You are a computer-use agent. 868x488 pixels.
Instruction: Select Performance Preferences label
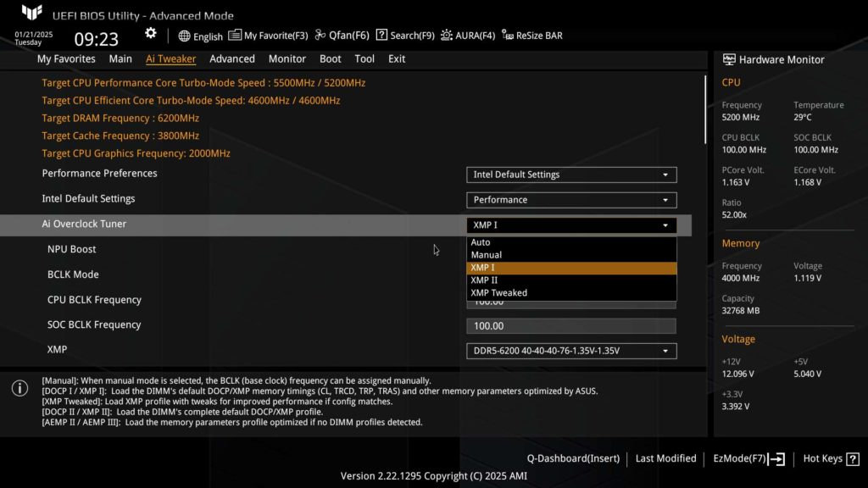(x=100, y=174)
